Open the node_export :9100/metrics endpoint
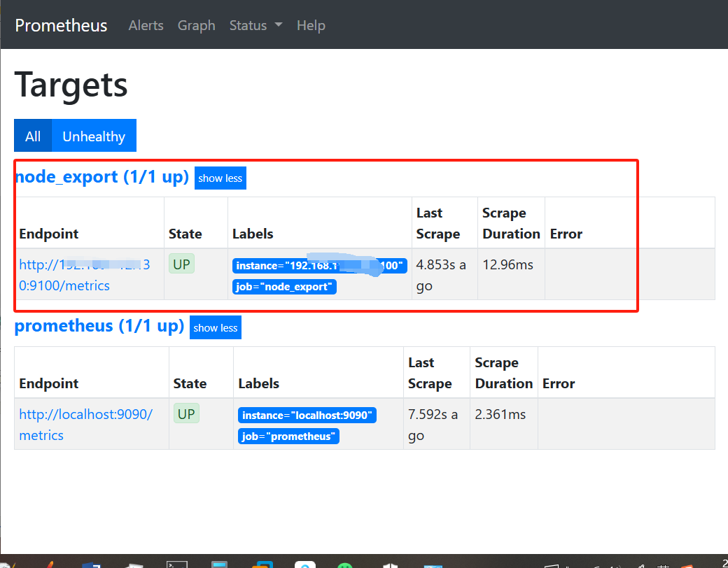This screenshot has width=728, height=568. 84,275
